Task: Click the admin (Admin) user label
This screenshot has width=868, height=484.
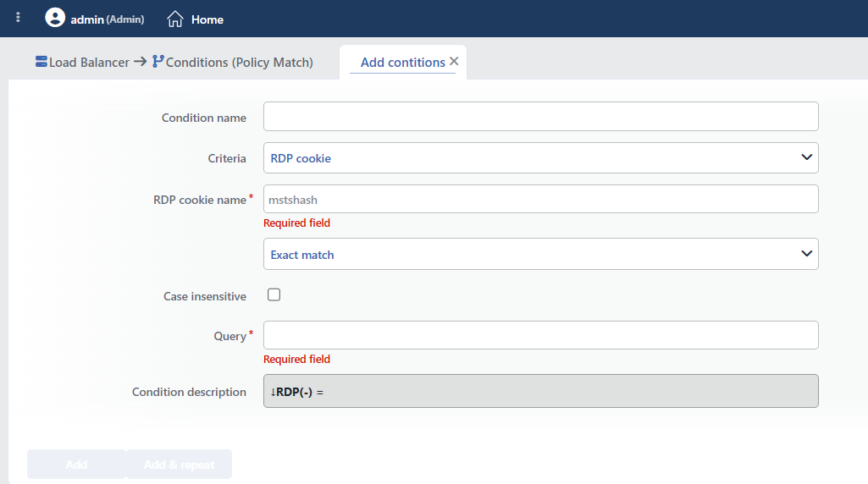Action: pyautogui.click(x=108, y=20)
